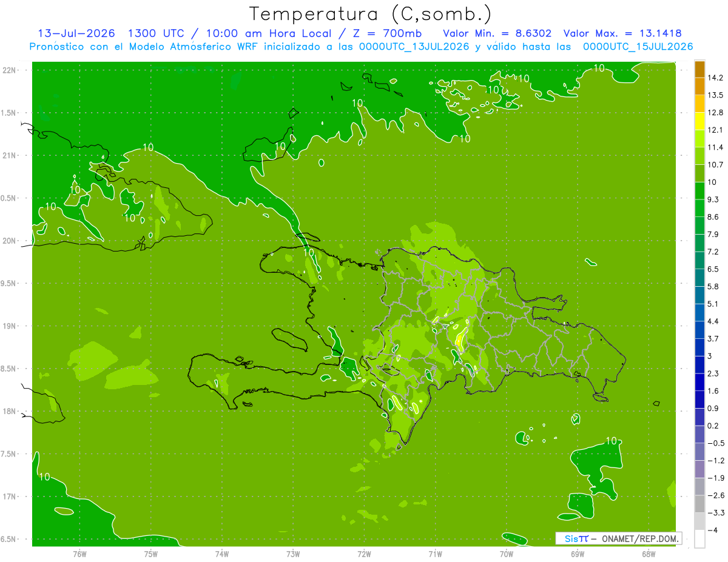Click the '72W' longitude axis label

(364, 554)
